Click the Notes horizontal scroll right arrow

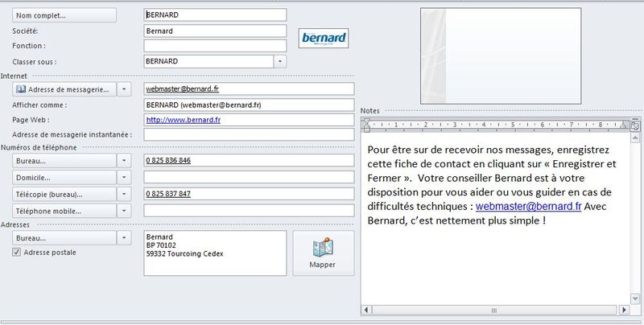pos(625,311)
